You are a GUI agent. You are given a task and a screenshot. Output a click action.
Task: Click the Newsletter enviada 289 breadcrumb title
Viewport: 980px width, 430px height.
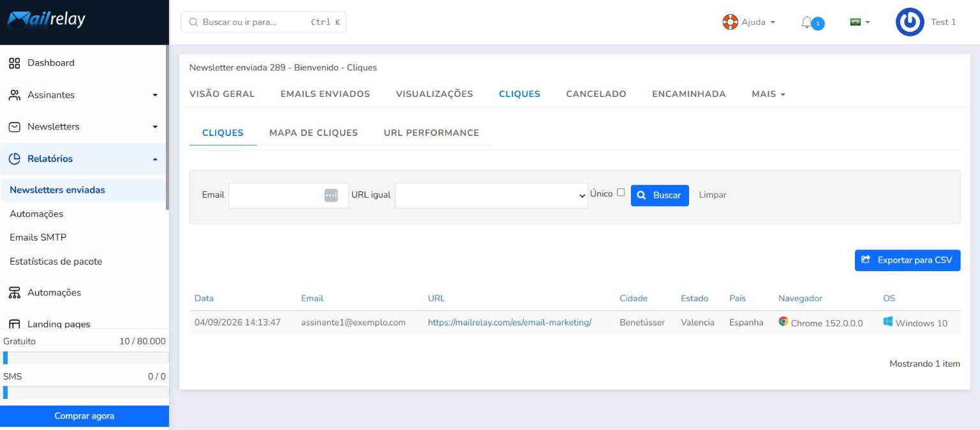tap(283, 68)
